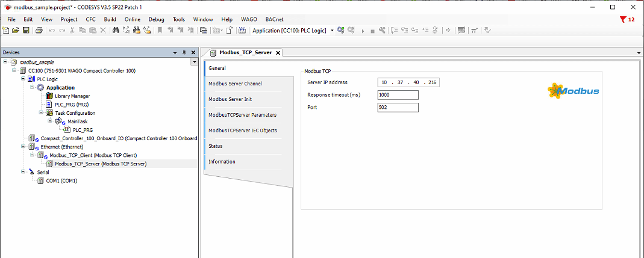Open the CFC menu
The height and width of the screenshot is (258, 644).
90,19
